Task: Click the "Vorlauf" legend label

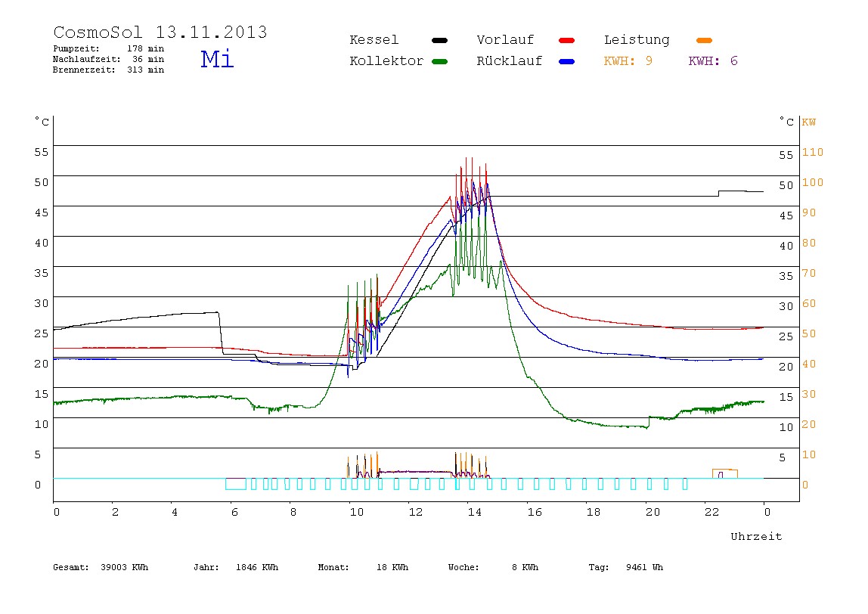Action: coord(505,40)
